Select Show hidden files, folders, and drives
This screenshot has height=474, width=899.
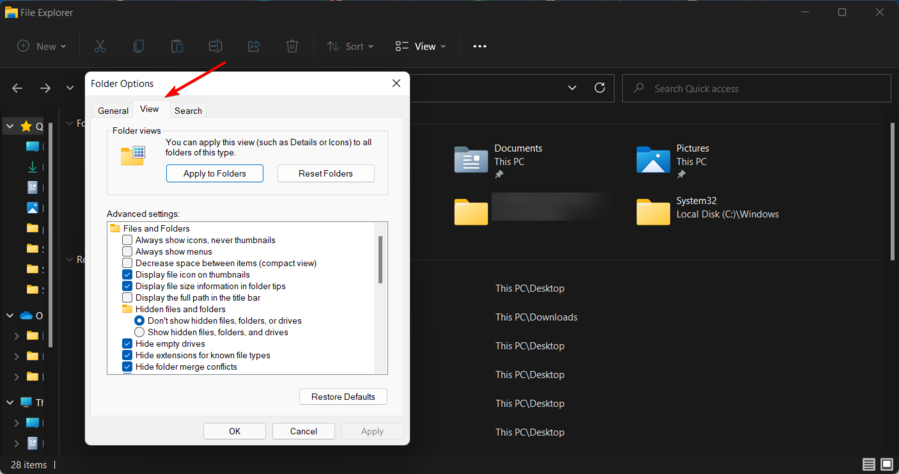pos(139,332)
